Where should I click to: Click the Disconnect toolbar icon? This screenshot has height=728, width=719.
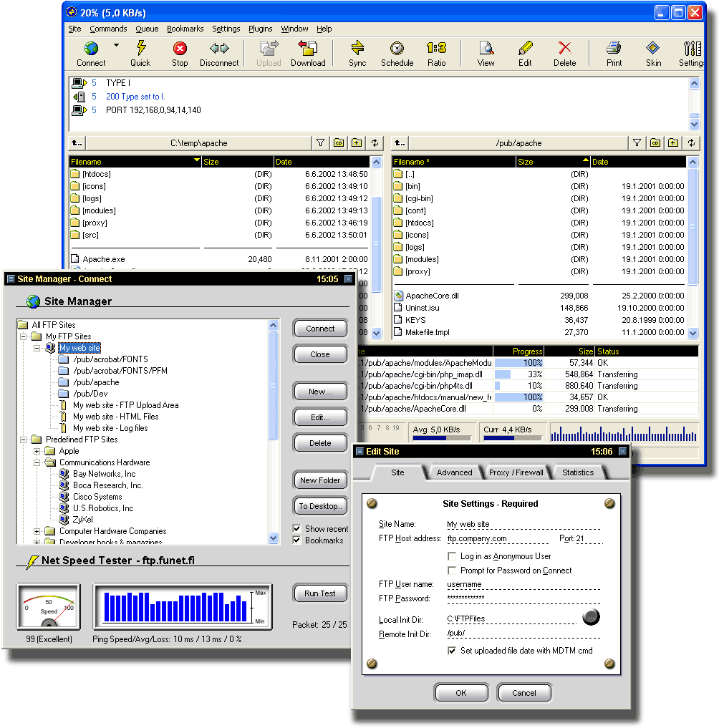[219, 48]
